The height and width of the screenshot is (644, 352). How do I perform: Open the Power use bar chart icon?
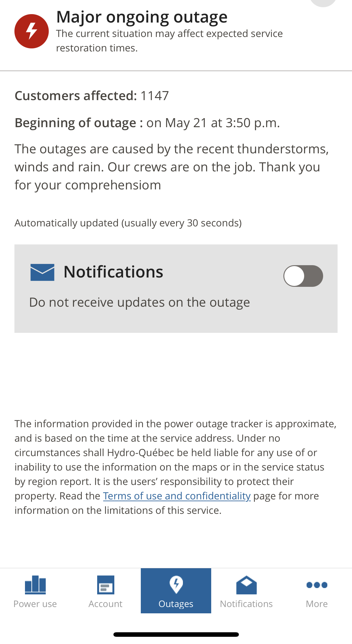pos(35,585)
